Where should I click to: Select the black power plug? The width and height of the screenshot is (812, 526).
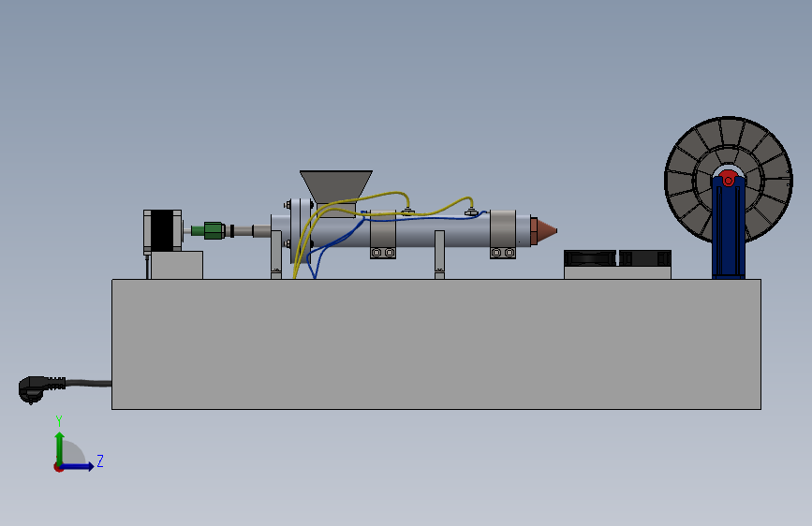40,388
